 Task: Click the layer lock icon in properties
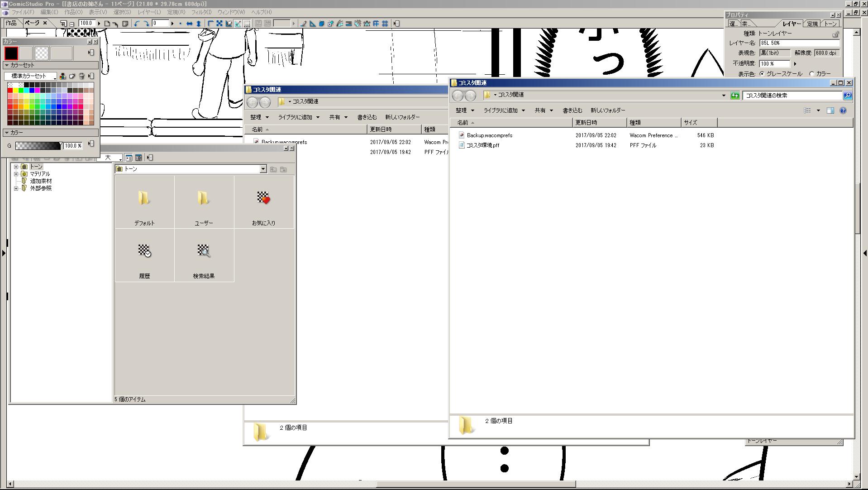pos(835,34)
